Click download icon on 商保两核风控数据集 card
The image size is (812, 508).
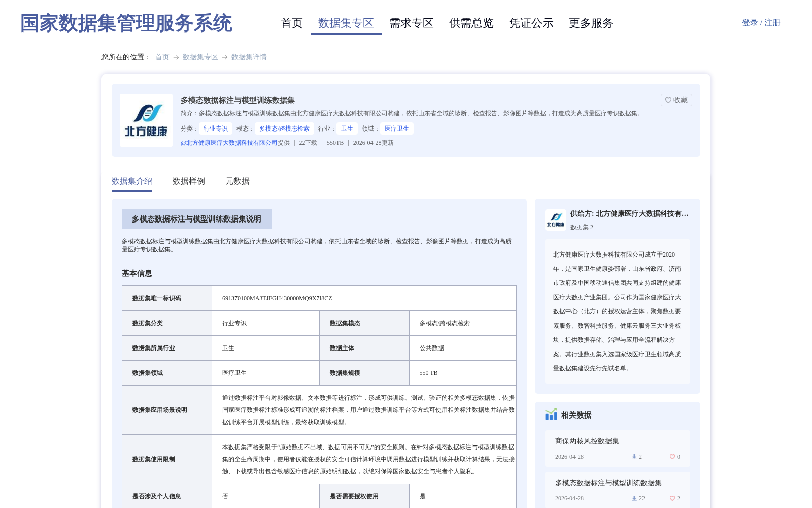tap(634, 457)
